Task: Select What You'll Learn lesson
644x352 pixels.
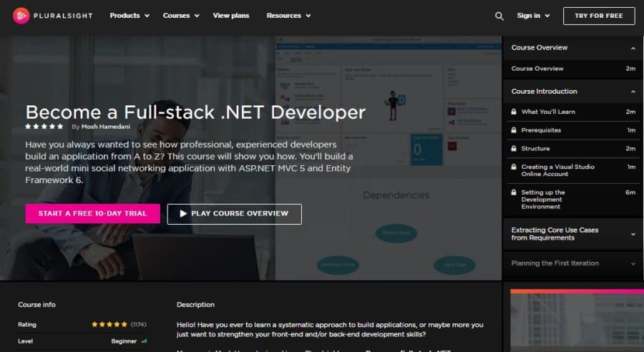Action: tap(573, 112)
